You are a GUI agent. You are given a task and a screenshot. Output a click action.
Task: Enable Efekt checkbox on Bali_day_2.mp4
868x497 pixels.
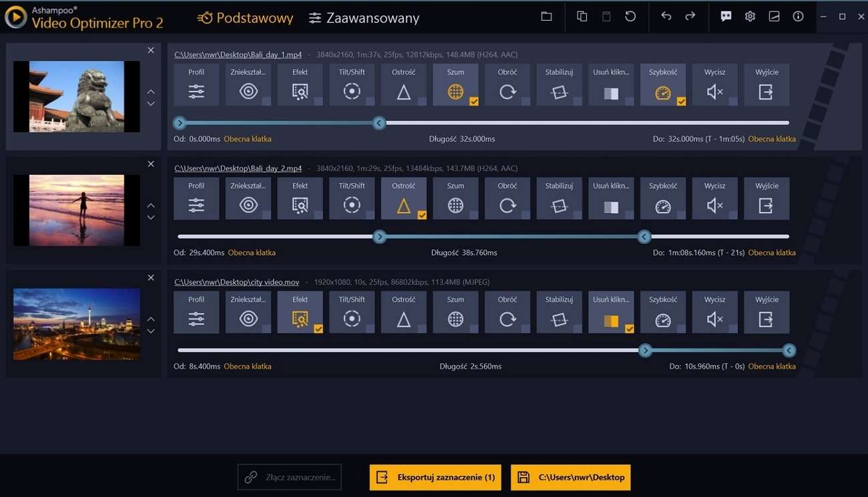318,215
